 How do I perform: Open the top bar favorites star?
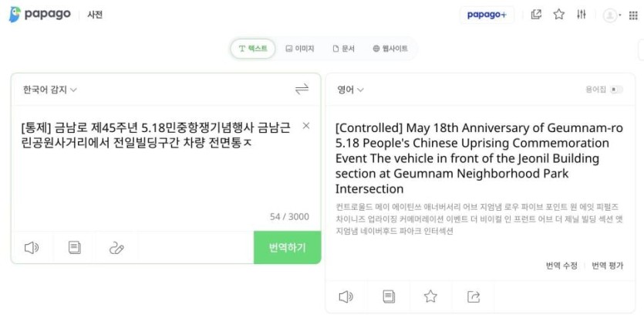[559, 15]
